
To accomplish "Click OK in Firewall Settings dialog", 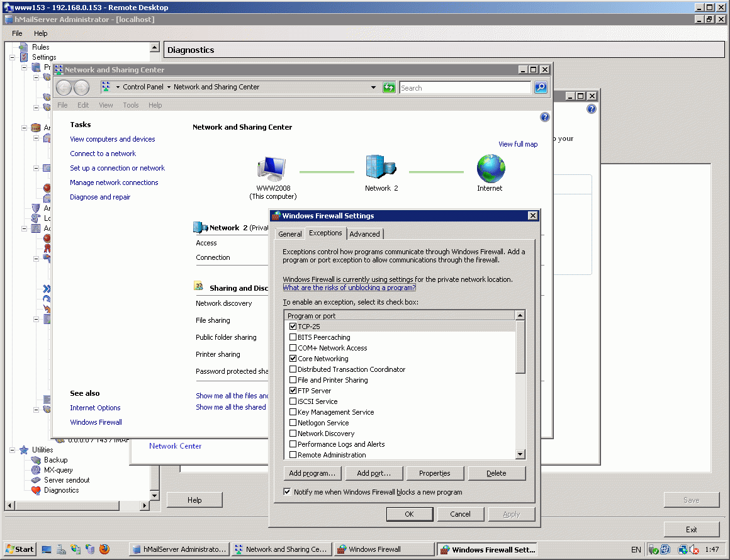I will point(410,514).
